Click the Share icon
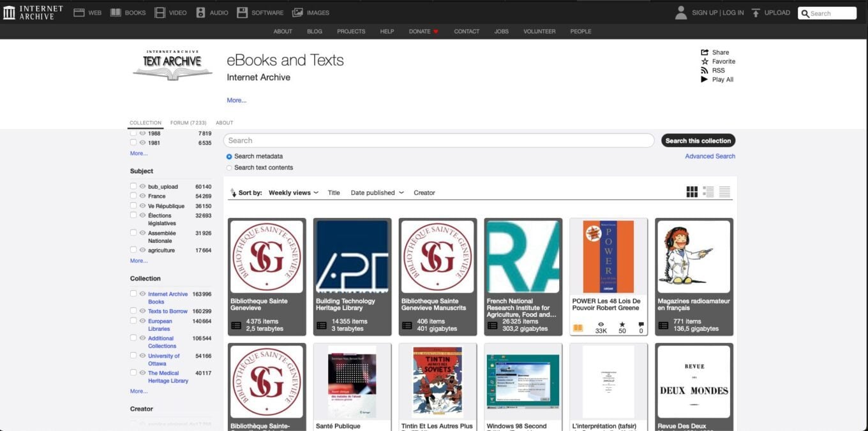 [705, 52]
